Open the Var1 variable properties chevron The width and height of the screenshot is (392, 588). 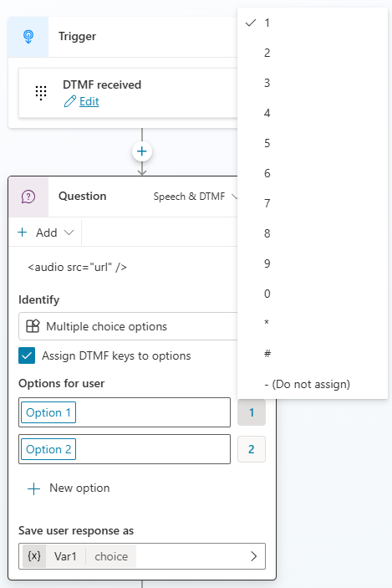point(254,556)
